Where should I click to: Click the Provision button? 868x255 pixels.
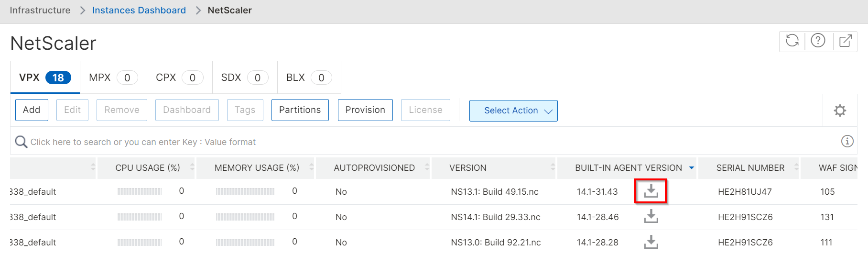[x=365, y=110]
